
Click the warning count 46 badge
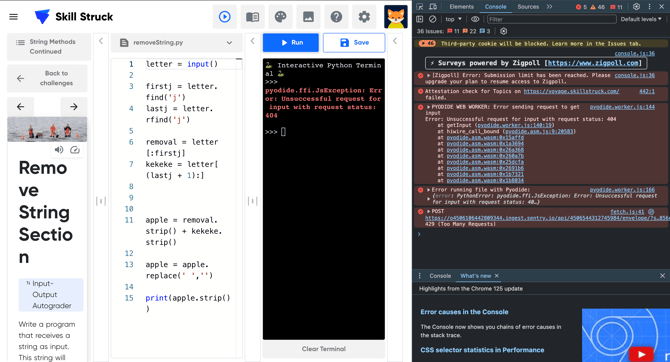(x=597, y=7)
